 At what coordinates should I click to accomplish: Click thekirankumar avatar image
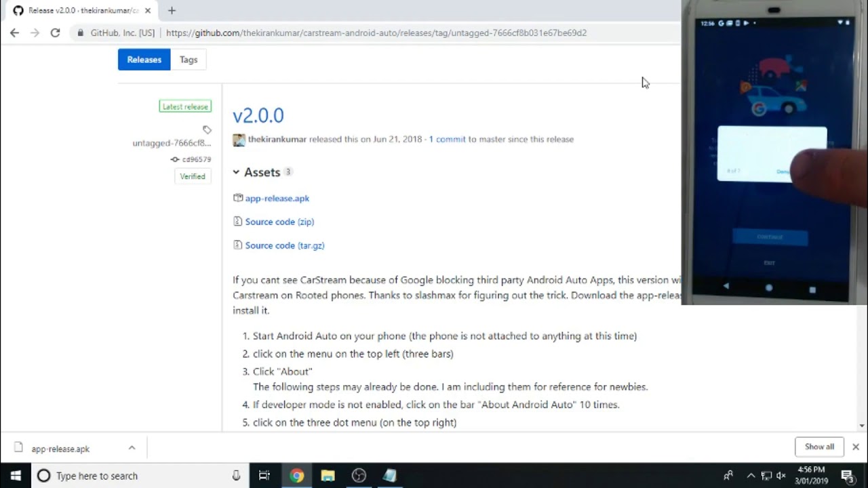point(239,140)
